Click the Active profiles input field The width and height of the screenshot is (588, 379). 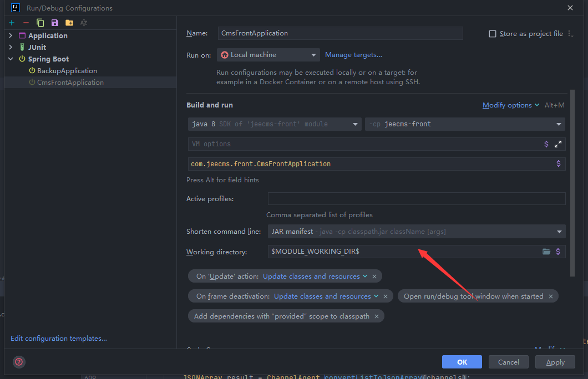(x=416, y=199)
